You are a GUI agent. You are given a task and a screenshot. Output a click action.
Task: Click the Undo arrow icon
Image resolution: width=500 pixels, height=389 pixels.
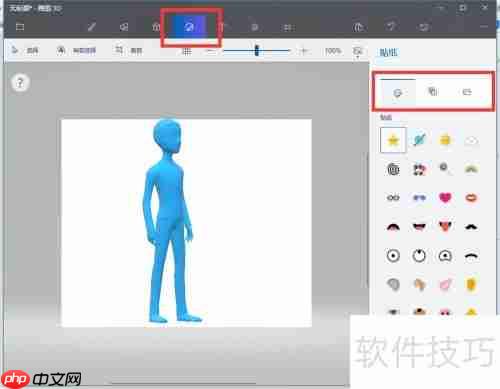(x=391, y=26)
